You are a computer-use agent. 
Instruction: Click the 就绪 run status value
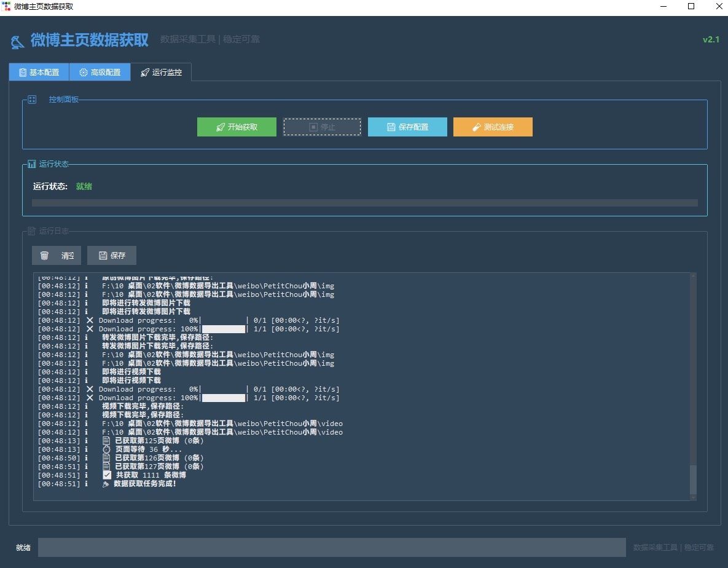click(x=84, y=186)
